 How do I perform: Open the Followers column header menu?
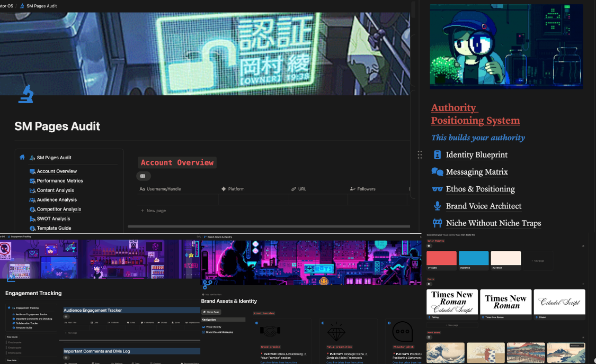point(363,189)
